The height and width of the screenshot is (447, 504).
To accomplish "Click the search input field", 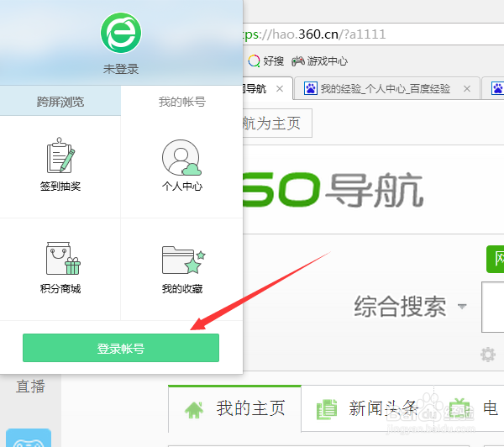I will point(493,307).
